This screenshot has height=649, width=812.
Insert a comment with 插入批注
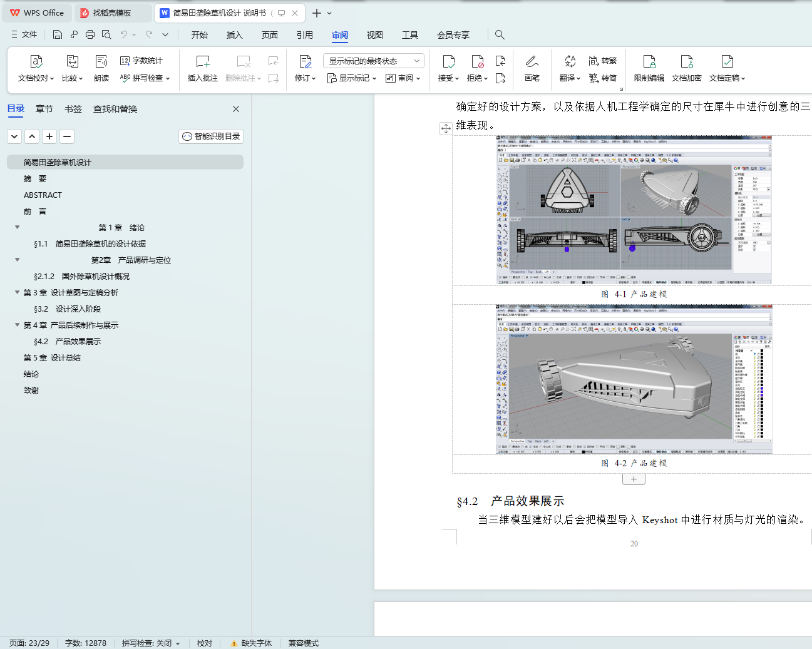pos(203,69)
